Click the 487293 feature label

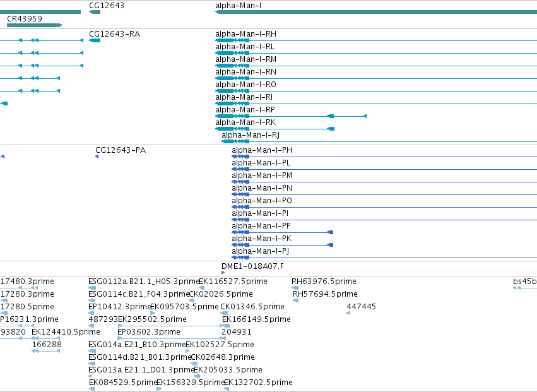tap(103, 319)
